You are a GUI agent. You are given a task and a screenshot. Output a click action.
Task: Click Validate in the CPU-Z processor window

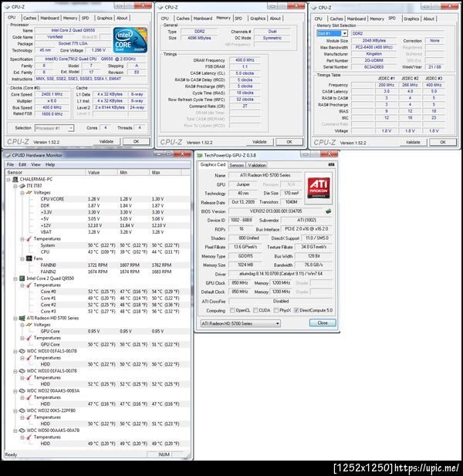[x=106, y=141]
